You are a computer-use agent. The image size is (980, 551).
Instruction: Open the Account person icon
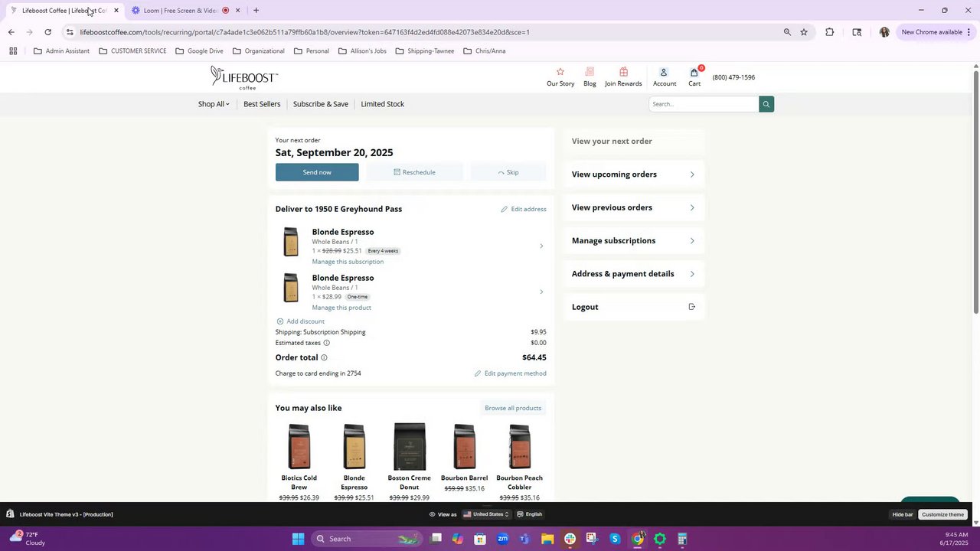[x=664, y=72]
